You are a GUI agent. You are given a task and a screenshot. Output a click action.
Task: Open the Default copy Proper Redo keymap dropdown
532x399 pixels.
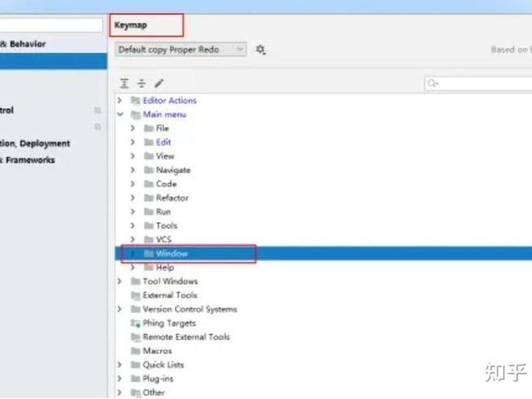180,49
